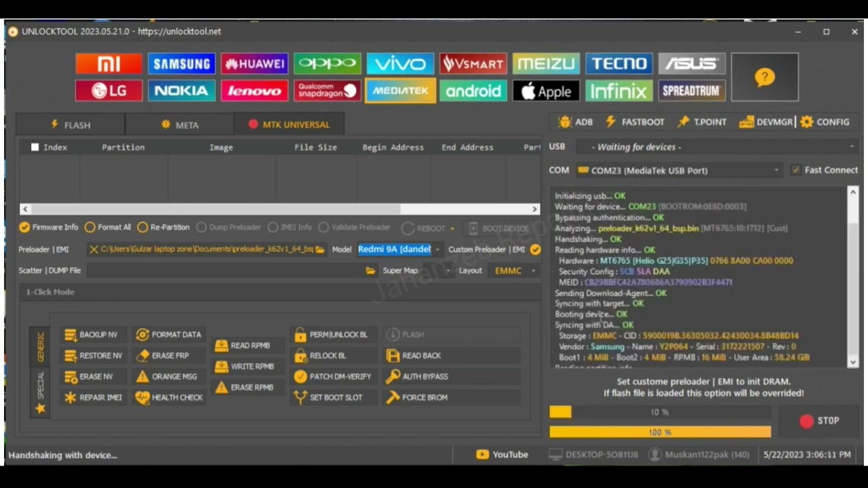Open the Layout EMMC dropdown
The image size is (868, 488).
[515, 270]
